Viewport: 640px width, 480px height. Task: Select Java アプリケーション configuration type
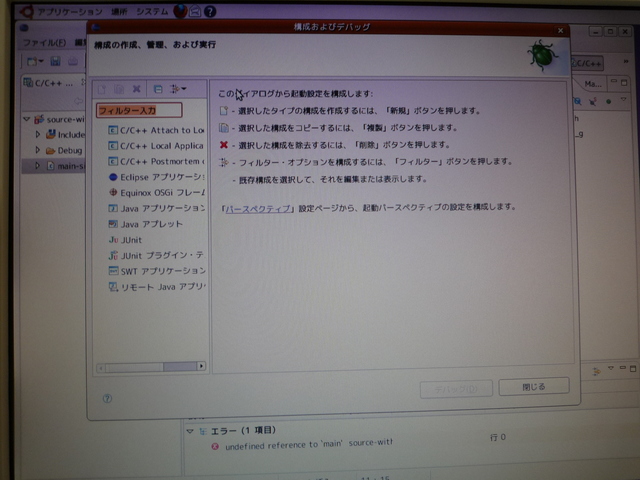[x=157, y=209]
